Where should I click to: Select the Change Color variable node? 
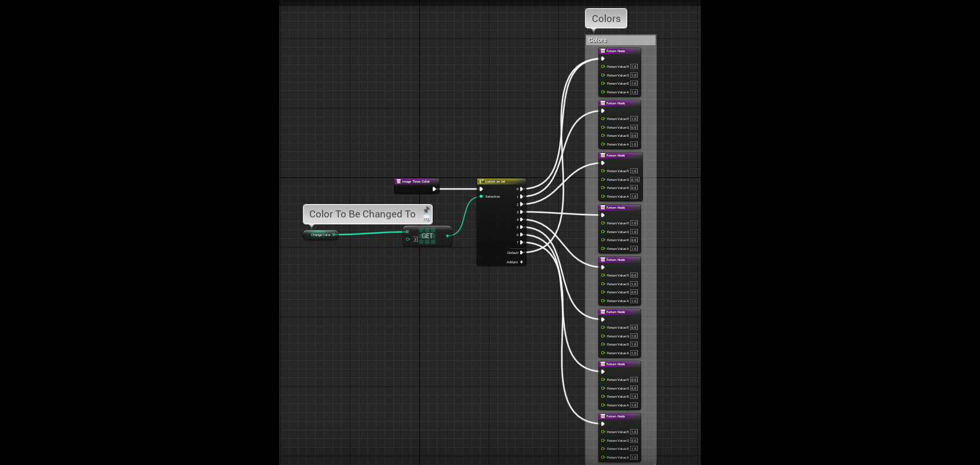coord(321,235)
